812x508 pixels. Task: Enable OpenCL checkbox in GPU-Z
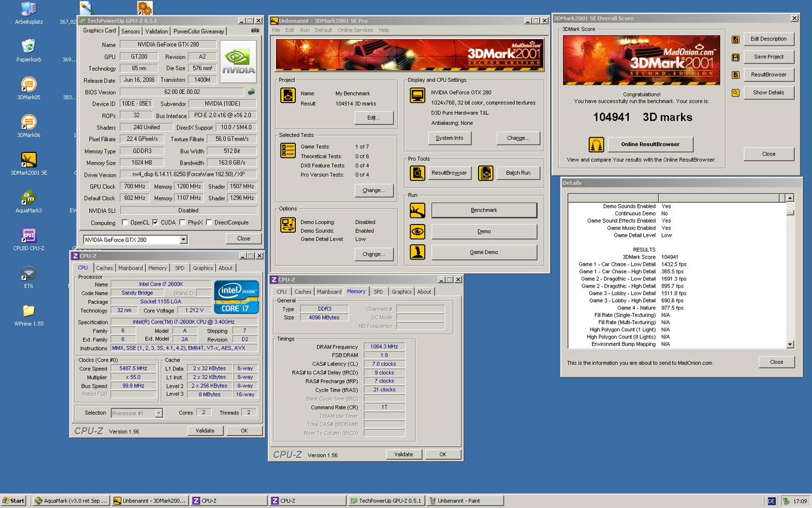[124, 223]
